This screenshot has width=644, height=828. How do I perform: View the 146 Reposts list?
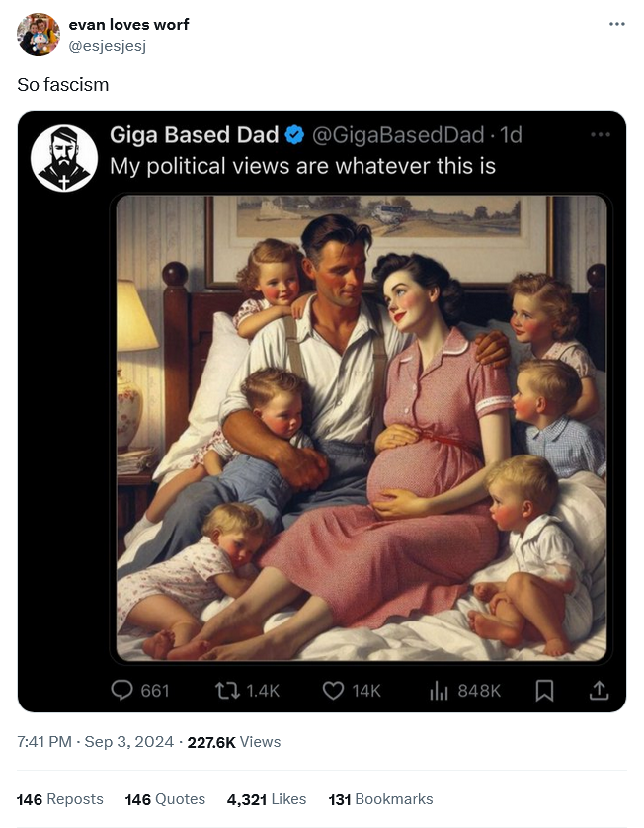[59, 799]
